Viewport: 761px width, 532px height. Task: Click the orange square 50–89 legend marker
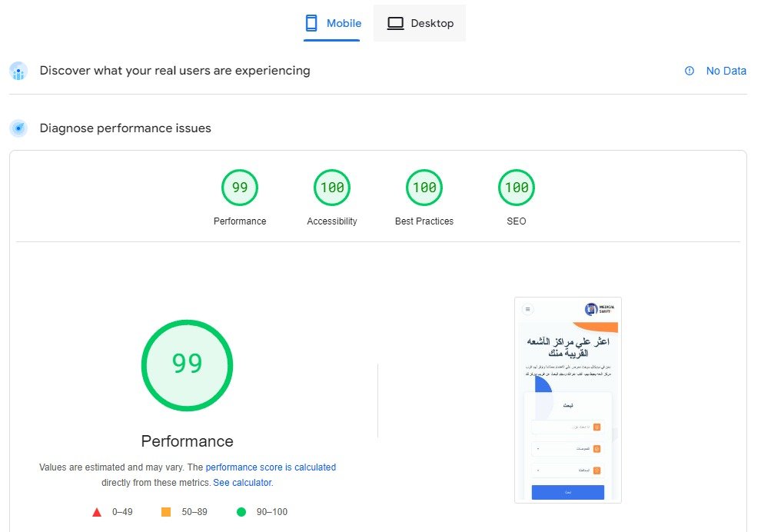pos(166,512)
